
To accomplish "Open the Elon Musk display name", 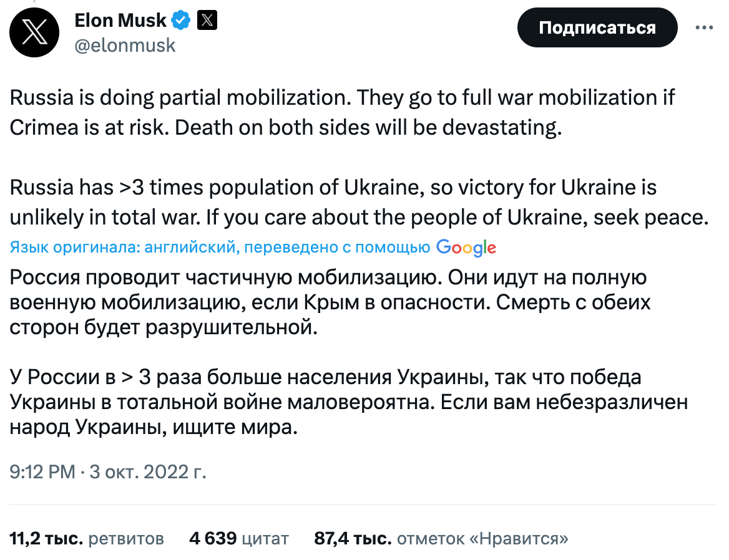I will click(120, 21).
